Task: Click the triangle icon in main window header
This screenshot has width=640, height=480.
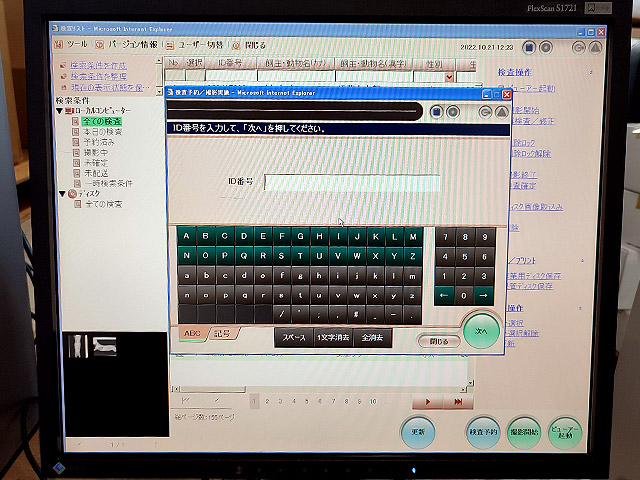Action: 596,48
